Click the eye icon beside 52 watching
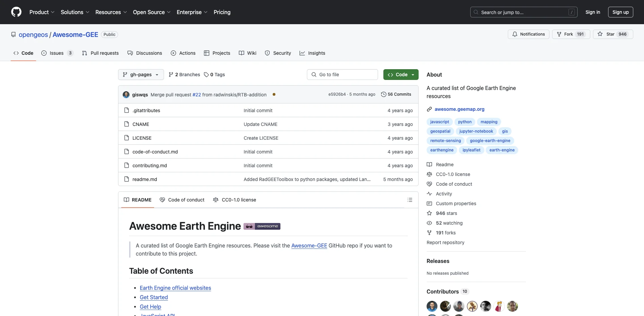644x316 pixels. coord(429,223)
